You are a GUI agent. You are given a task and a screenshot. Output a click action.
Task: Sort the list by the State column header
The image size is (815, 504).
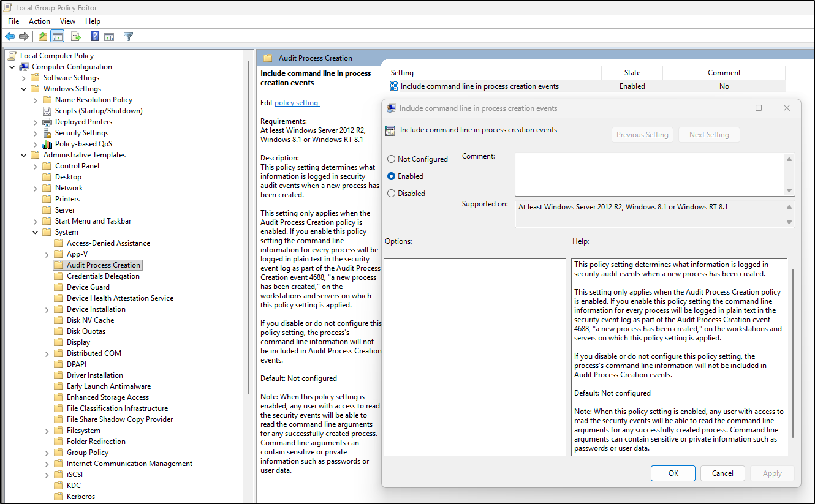632,73
